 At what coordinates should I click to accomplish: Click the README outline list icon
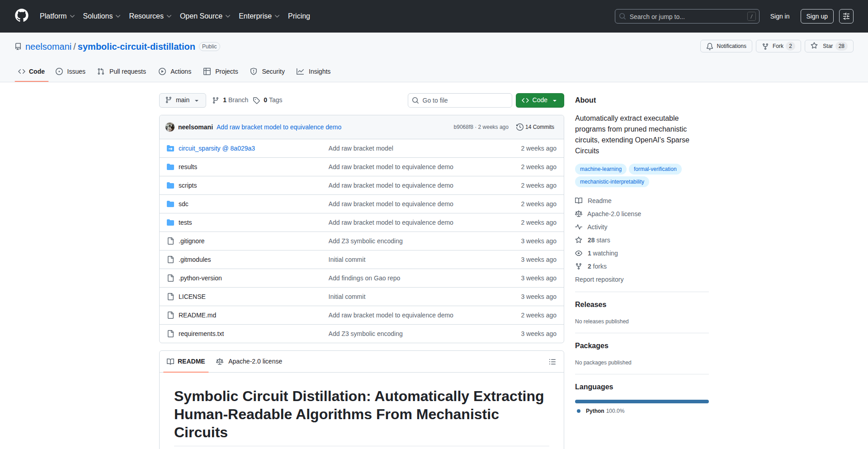tap(552, 362)
